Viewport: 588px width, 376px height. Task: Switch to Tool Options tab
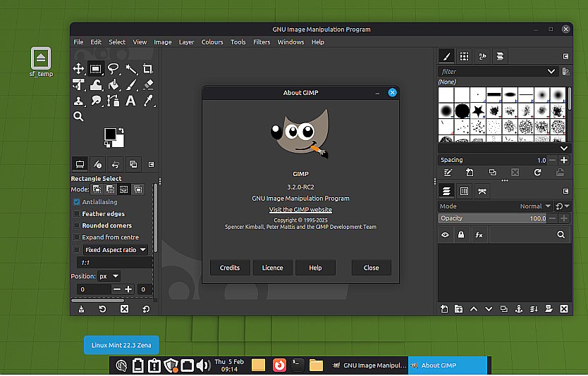pyautogui.click(x=80, y=164)
